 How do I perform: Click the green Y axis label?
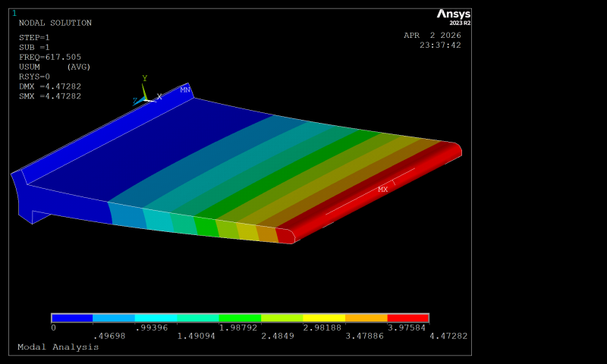click(x=144, y=78)
